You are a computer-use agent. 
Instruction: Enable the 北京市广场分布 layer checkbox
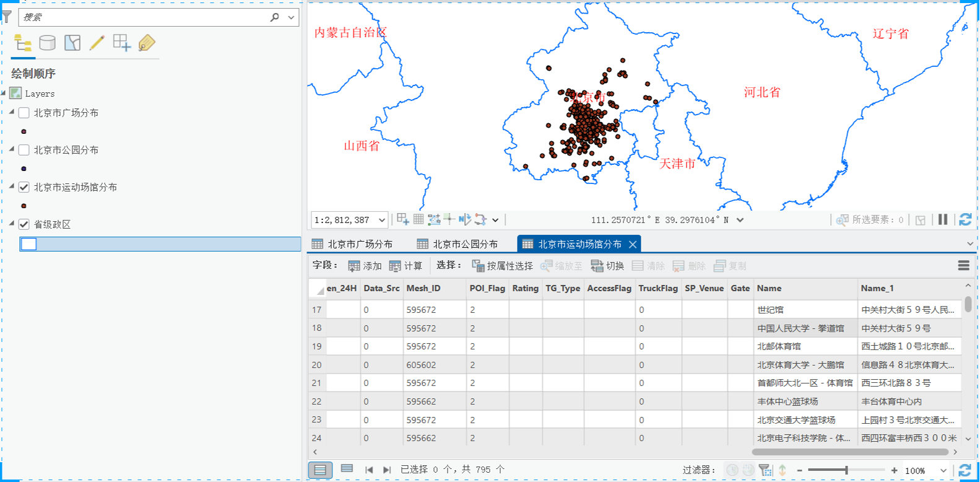[24, 113]
